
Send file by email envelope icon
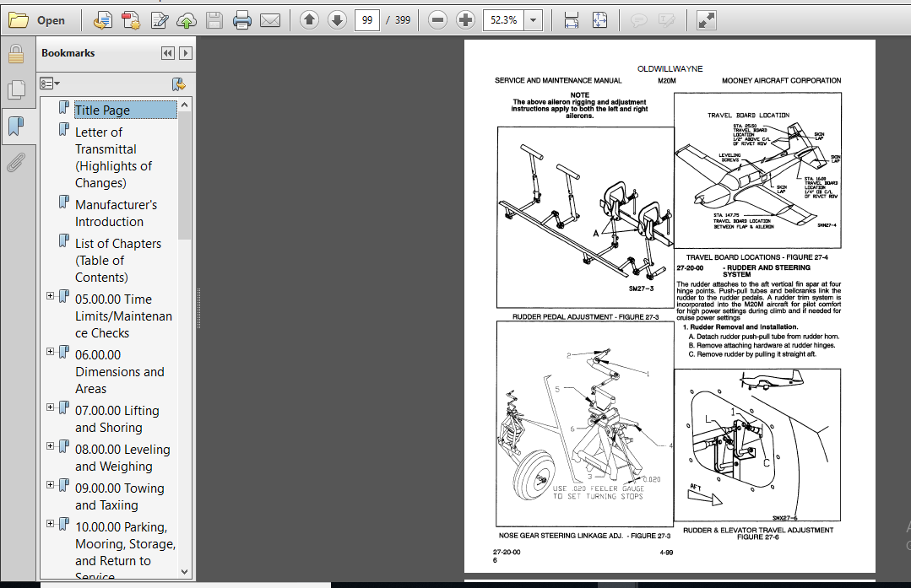[x=270, y=20]
